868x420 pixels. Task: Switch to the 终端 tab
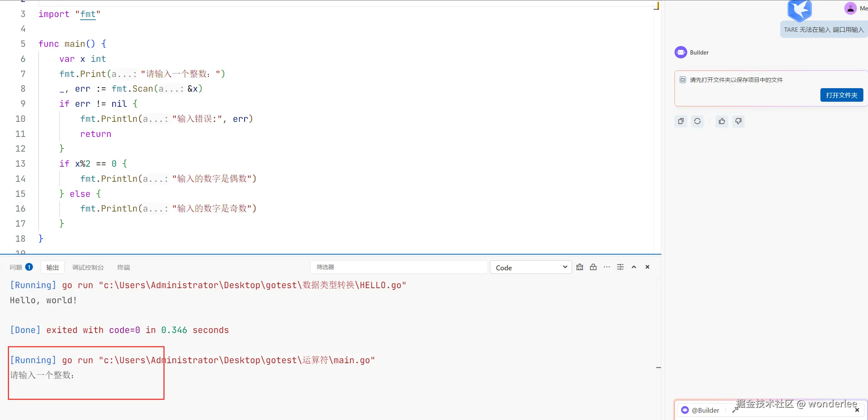click(123, 267)
